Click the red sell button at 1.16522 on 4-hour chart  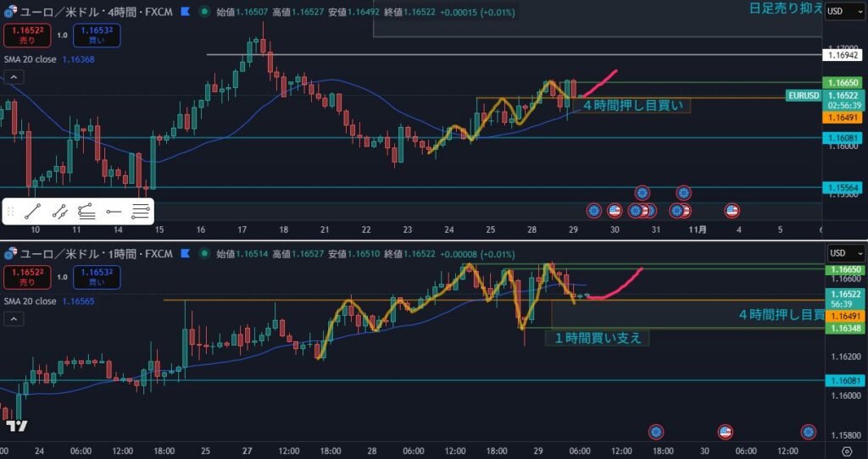(26, 35)
